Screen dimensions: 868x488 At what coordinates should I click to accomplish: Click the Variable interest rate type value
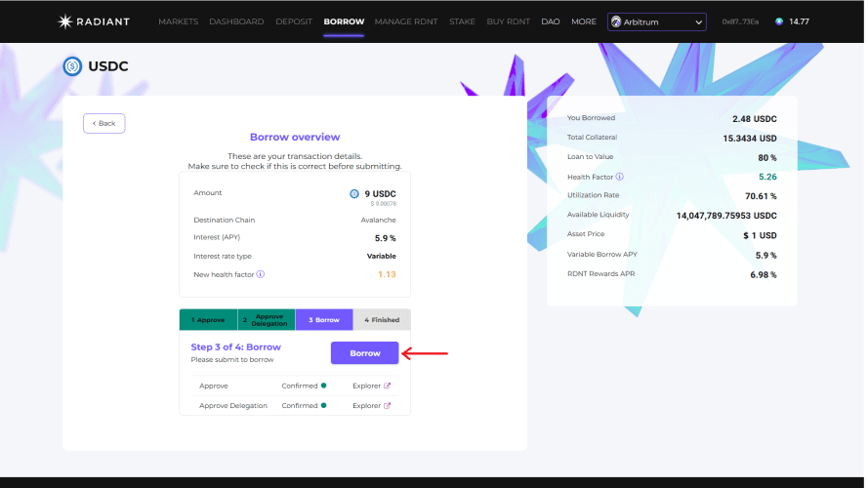coord(382,256)
